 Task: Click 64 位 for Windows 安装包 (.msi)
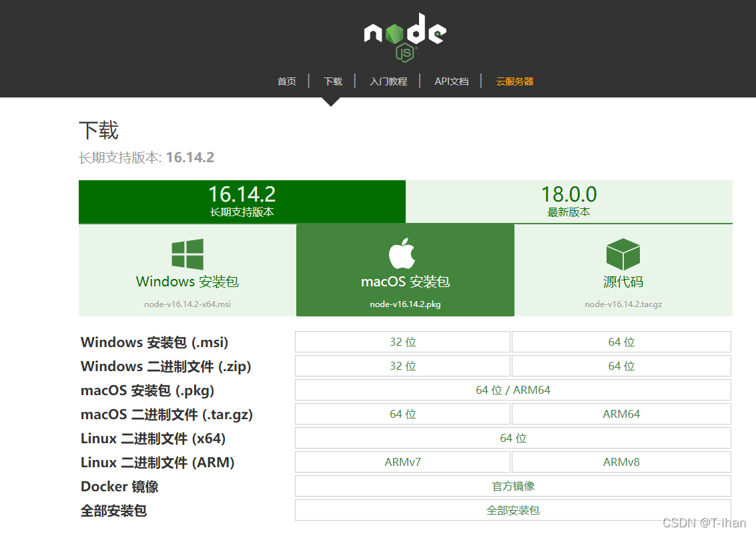pos(621,342)
